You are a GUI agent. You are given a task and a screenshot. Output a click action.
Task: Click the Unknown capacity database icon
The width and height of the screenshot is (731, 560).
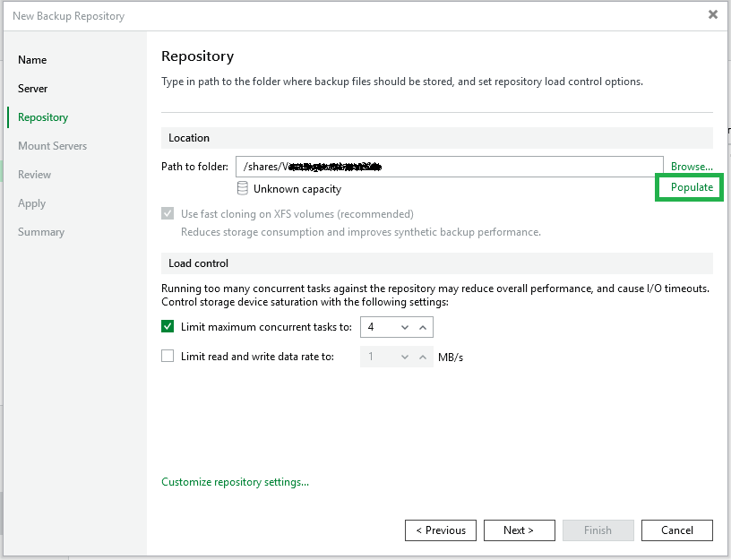tap(243, 189)
